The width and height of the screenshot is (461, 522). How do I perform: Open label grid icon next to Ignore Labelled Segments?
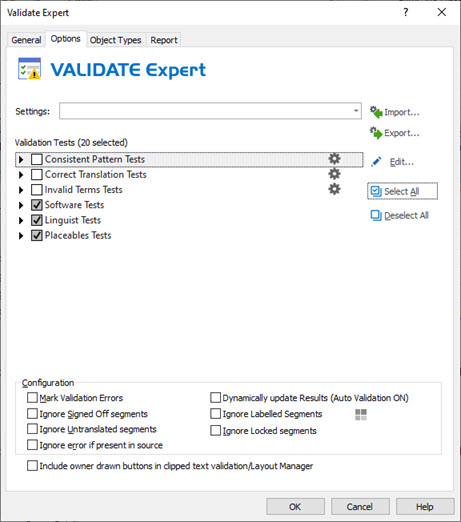(361, 415)
